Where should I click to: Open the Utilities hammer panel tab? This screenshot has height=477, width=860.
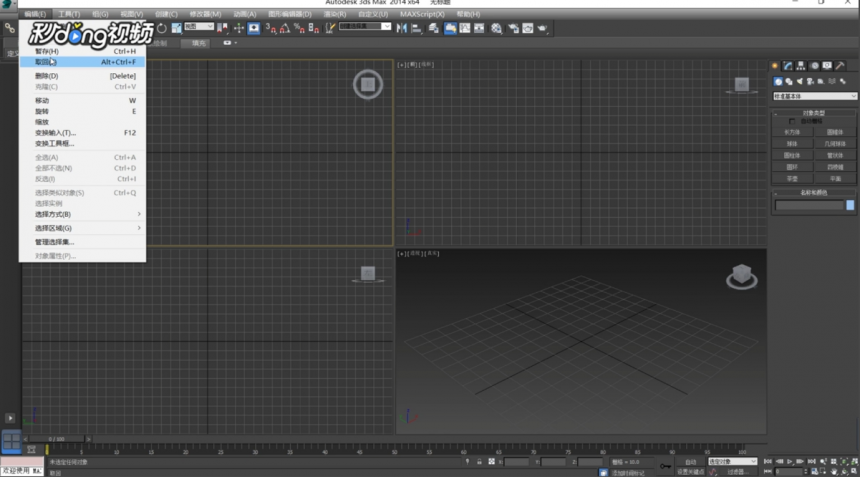point(840,66)
